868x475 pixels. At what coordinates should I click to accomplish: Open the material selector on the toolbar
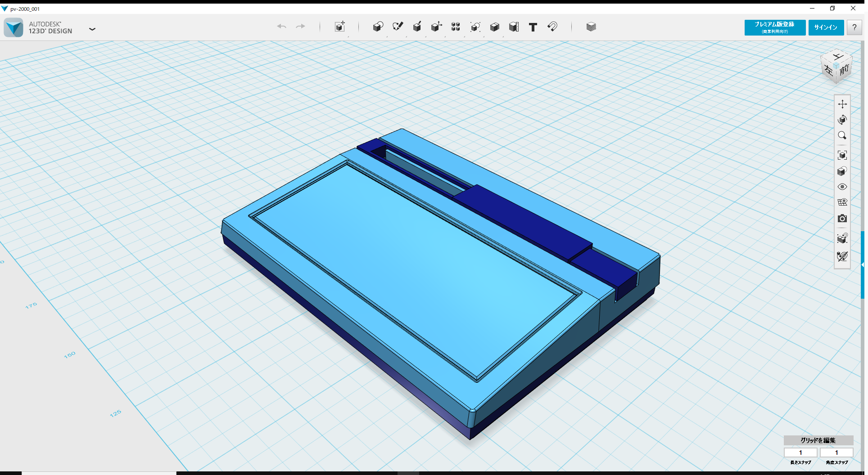click(591, 27)
